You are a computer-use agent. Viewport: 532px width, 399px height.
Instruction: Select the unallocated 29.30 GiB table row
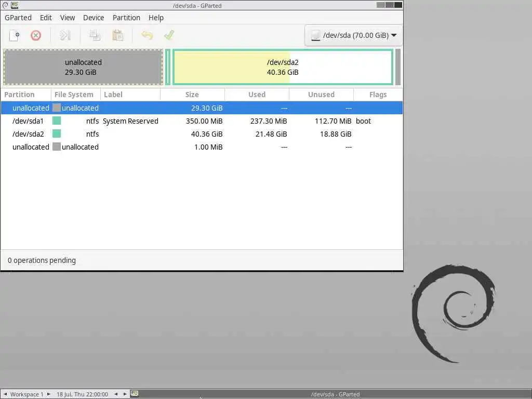202,108
